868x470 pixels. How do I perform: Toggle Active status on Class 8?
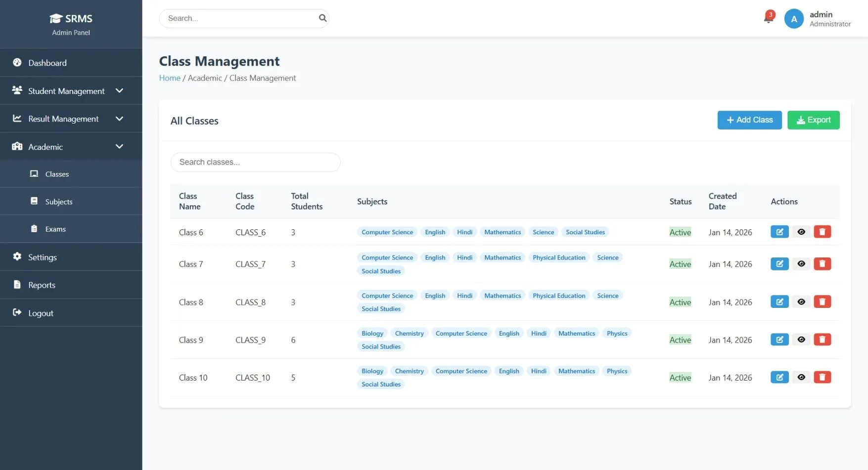click(x=680, y=301)
